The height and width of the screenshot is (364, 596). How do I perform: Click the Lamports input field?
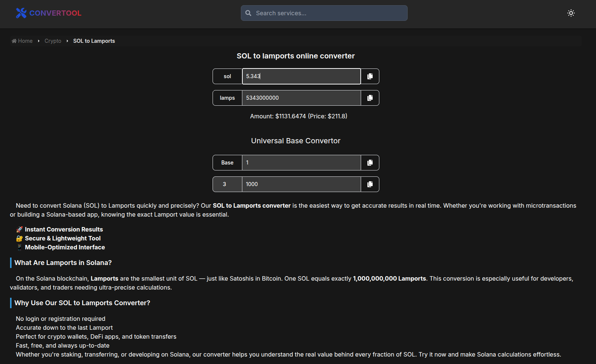301,98
